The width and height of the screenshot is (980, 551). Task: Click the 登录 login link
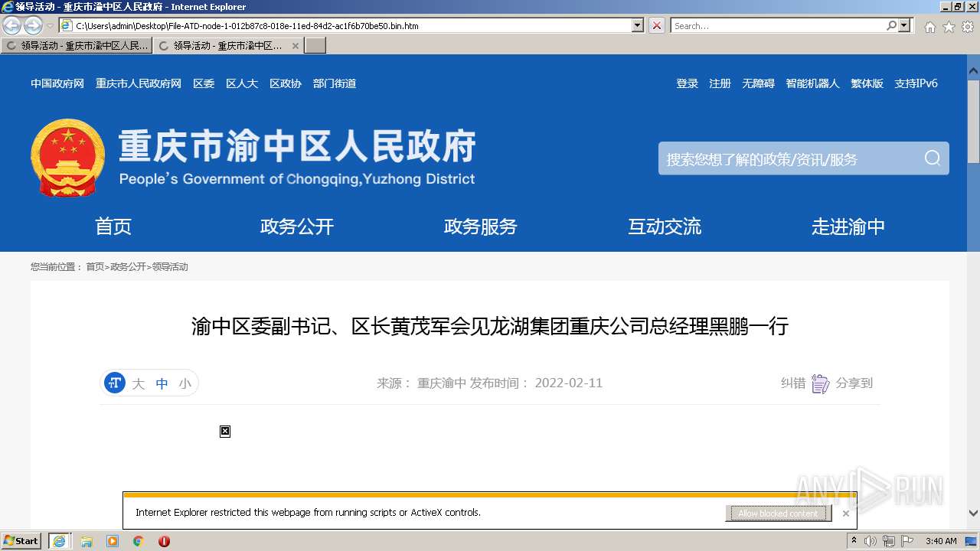[687, 83]
